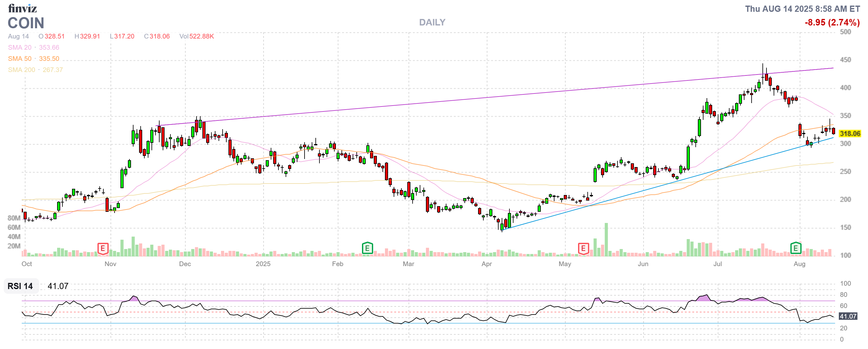Click the COIN ticker symbol
The image size is (868, 349).
[x=26, y=23]
